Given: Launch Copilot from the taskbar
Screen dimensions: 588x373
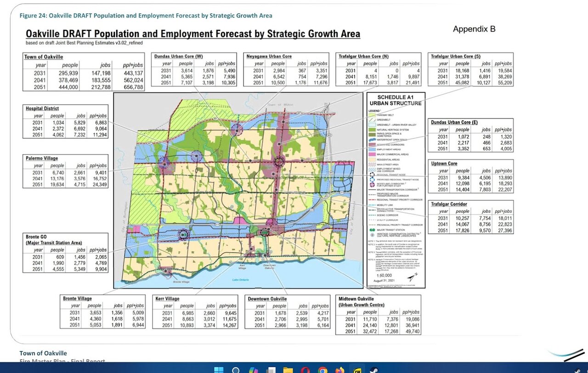Looking at the screenshot, I should [254, 370].
